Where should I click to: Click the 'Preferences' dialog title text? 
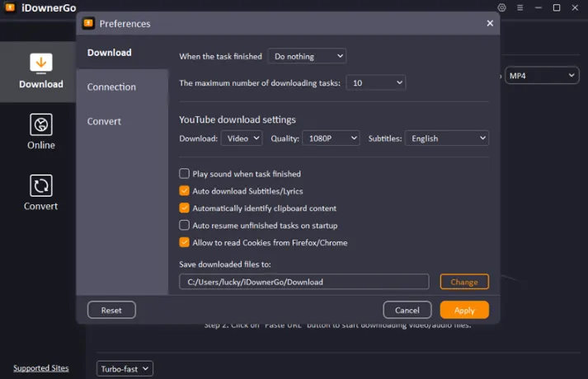(x=125, y=24)
